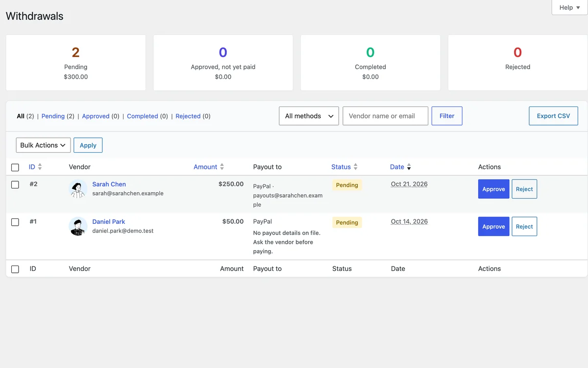Approve Daniel Park's $50.00 withdrawal
This screenshot has width=588, height=368.
point(493,226)
